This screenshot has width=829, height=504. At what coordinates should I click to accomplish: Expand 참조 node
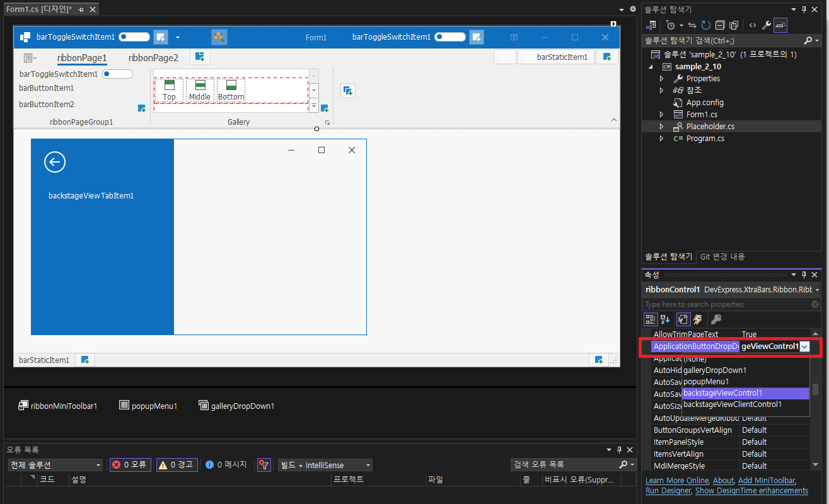661,90
